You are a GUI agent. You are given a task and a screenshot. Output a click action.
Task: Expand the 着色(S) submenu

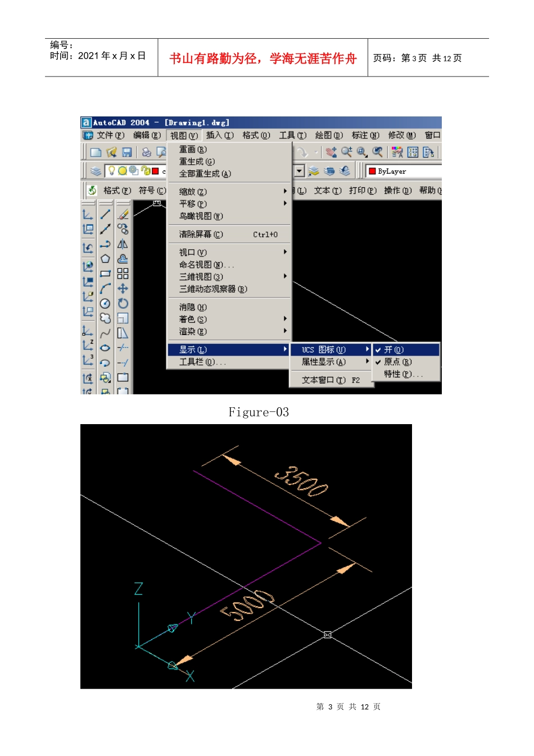pyautogui.click(x=229, y=319)
